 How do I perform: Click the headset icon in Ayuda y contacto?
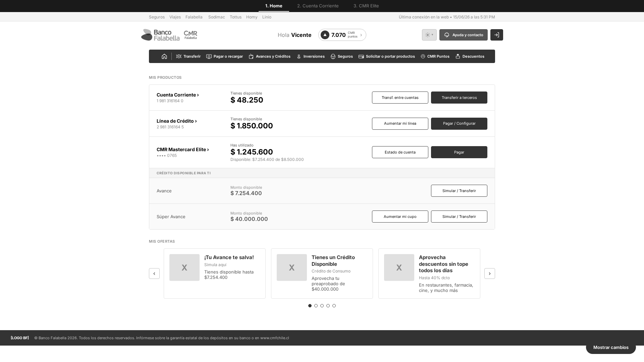447,35
